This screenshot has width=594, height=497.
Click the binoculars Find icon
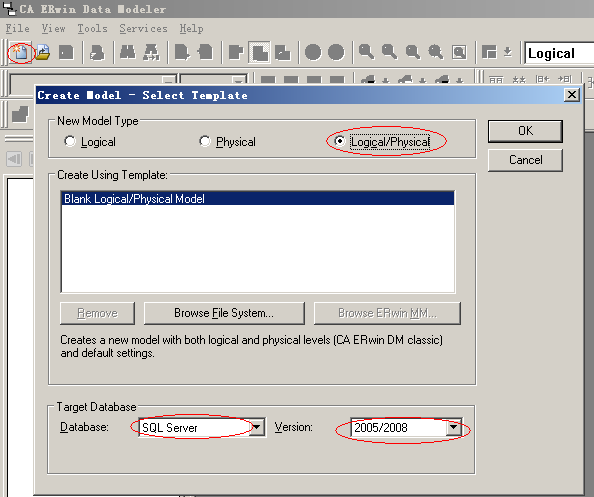coord(128,52)
